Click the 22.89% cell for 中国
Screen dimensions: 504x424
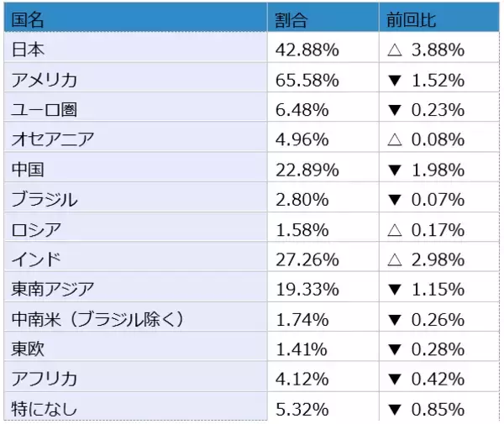point(308,170)
